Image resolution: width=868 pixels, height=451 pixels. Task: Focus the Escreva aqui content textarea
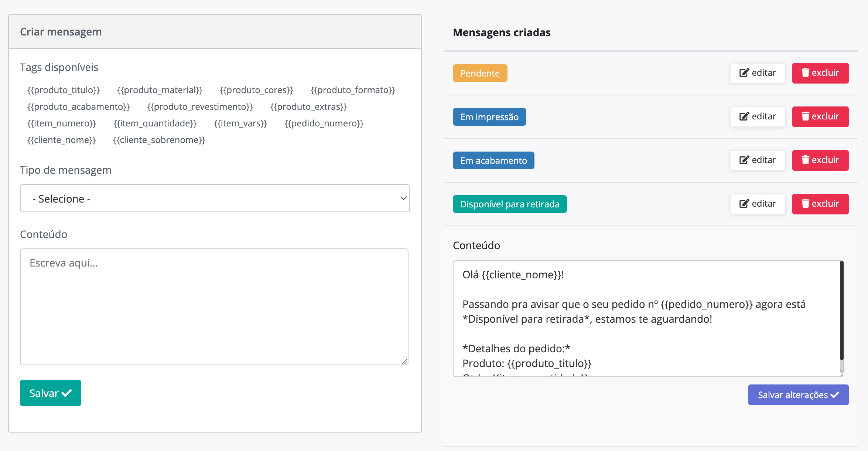pos(214,307)
